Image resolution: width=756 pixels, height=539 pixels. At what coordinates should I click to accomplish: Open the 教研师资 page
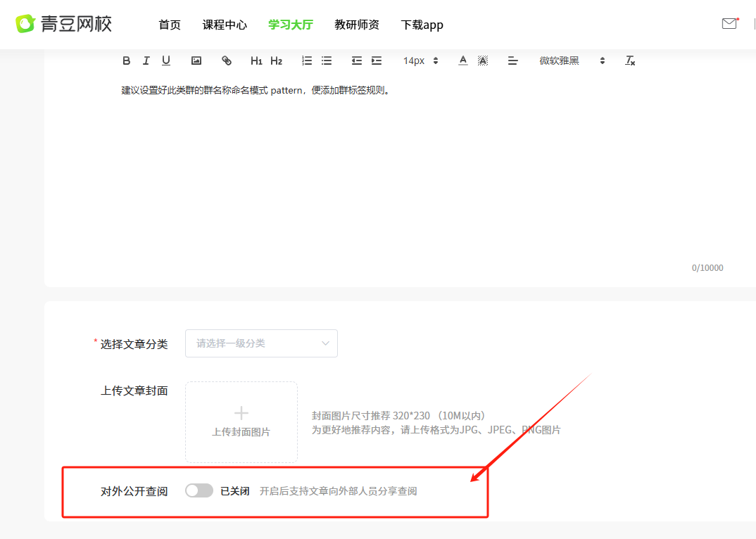click(357, 25)
